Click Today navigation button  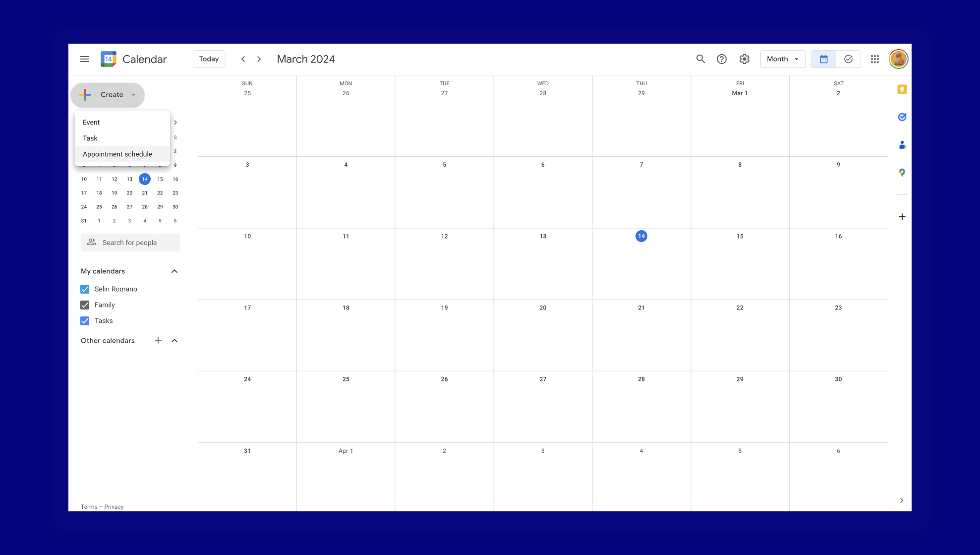click(209, 59)
